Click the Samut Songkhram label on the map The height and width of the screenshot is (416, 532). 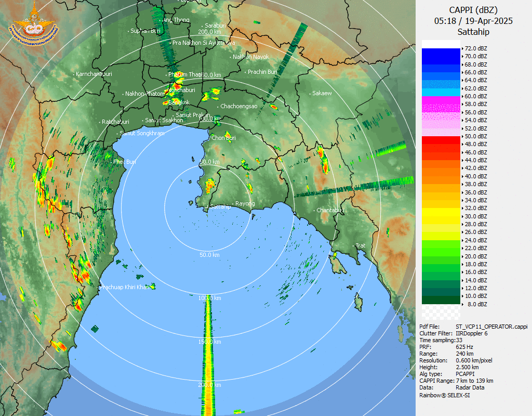[142, 134]
